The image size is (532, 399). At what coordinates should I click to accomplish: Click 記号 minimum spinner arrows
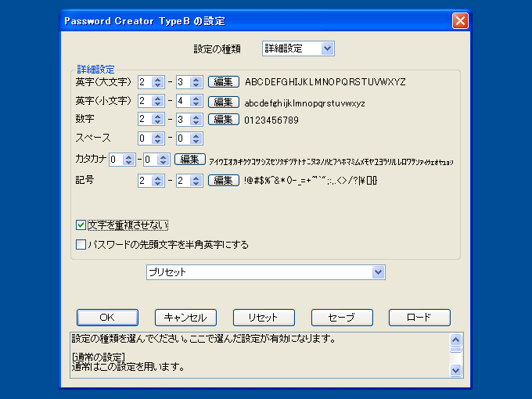[158, 181]
